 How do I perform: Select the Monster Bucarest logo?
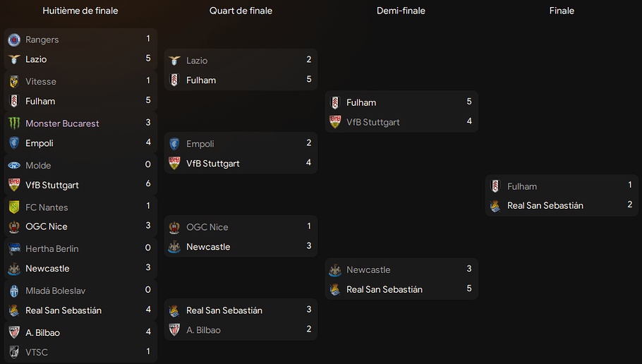14,123
